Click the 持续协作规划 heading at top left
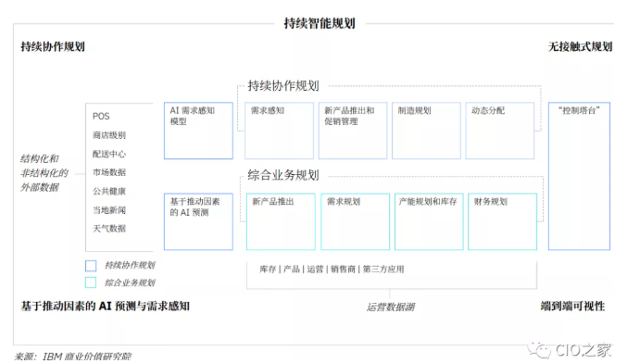This screenshot has height=364, width=627. [53, 47]
